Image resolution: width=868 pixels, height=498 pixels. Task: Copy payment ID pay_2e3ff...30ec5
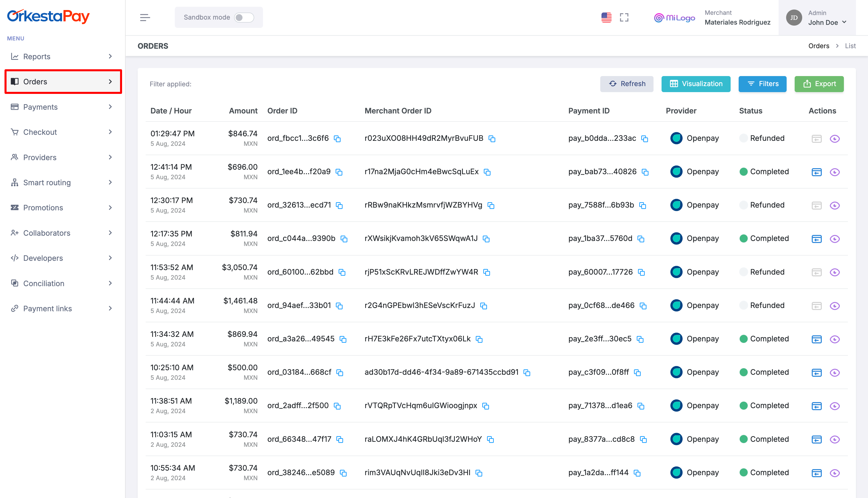pos(640,339)
